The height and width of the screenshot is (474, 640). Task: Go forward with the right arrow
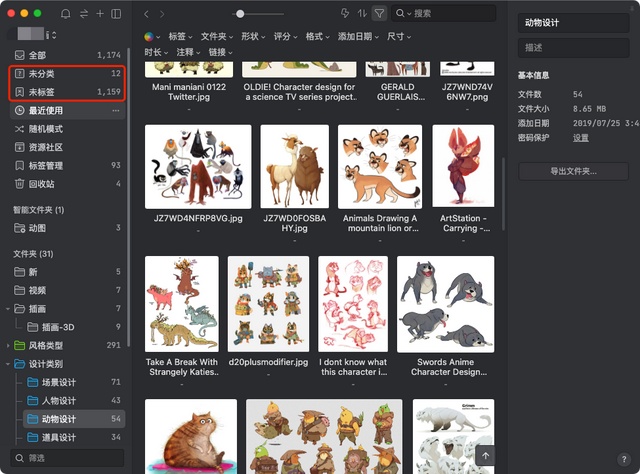[162, 14]
